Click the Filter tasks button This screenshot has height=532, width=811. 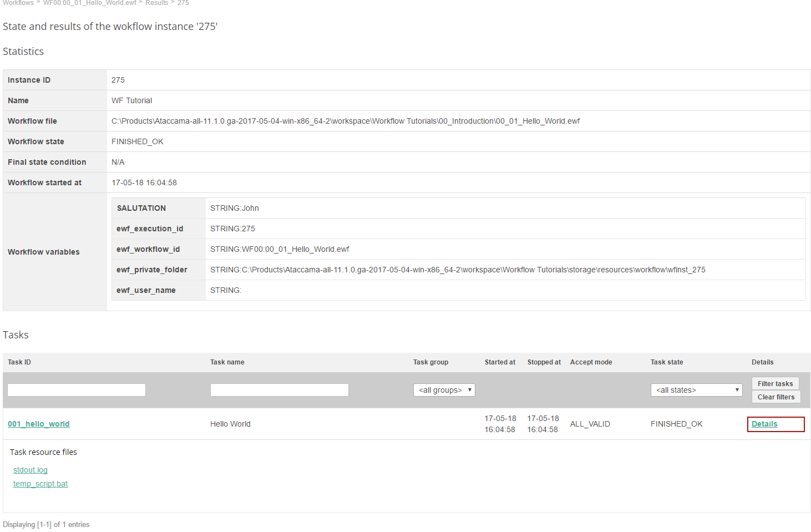pos(775,383)
